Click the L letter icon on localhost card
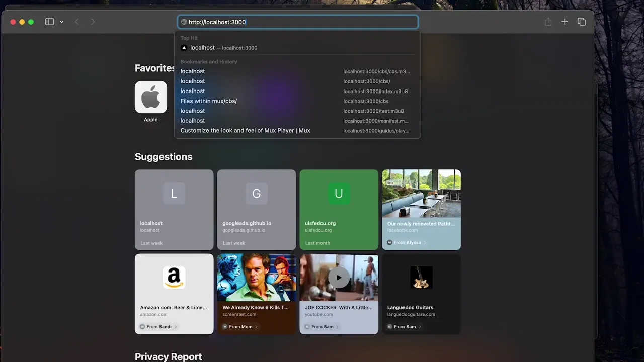Viewport: 644px width, 362px height. coord(174,194)
